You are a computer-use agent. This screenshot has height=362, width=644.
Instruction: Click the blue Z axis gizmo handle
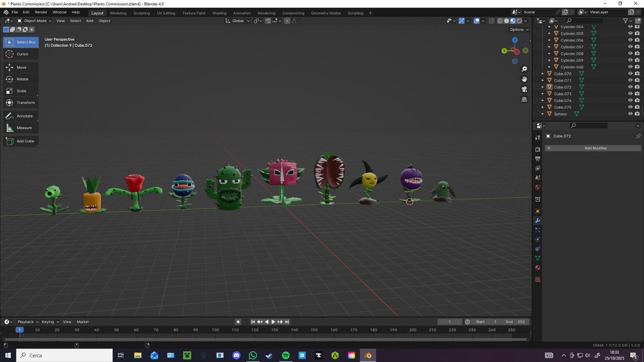[x=515, y=40]
